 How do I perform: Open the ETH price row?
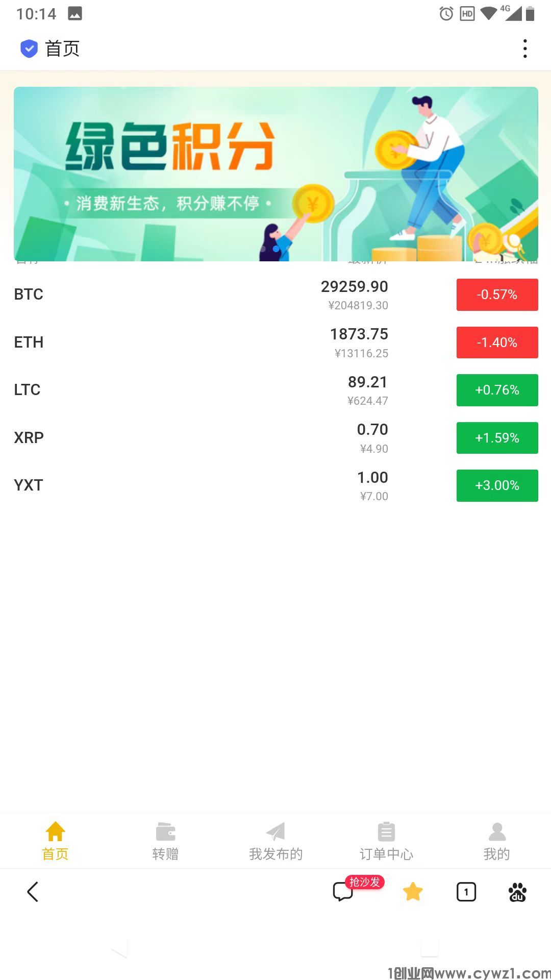coord(275,342)
